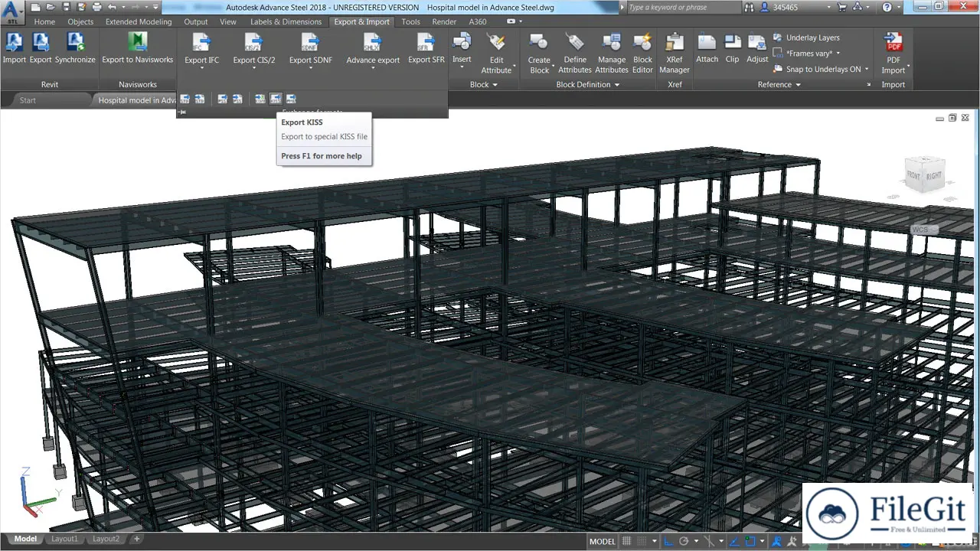Click the Undo arrow in quick access toolbar
980x551 pixels.
[x=112, y=7]
